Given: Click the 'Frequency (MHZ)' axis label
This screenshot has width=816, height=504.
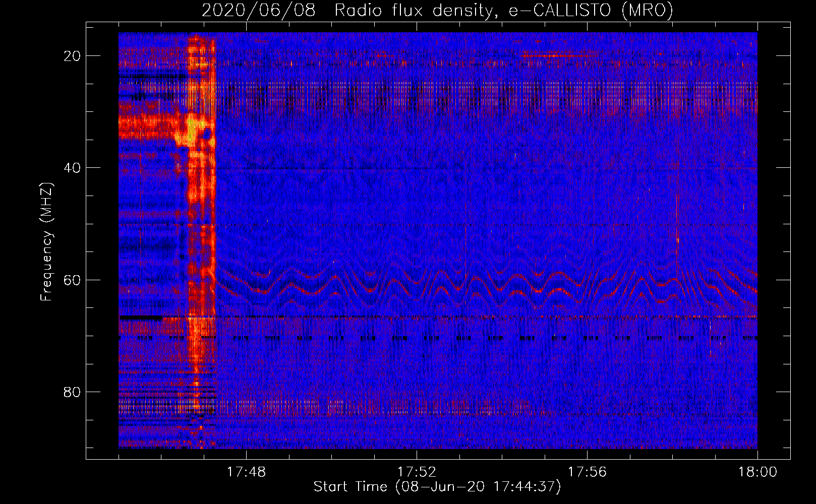Looking at the screenshot, I should (x=46, y=241).
